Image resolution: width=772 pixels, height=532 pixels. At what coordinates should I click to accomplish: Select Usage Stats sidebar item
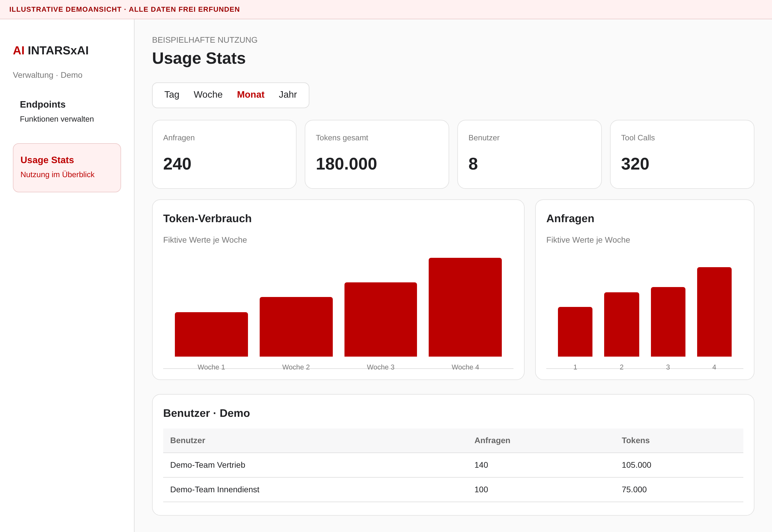pyautogui.click(x=67, y=168)
